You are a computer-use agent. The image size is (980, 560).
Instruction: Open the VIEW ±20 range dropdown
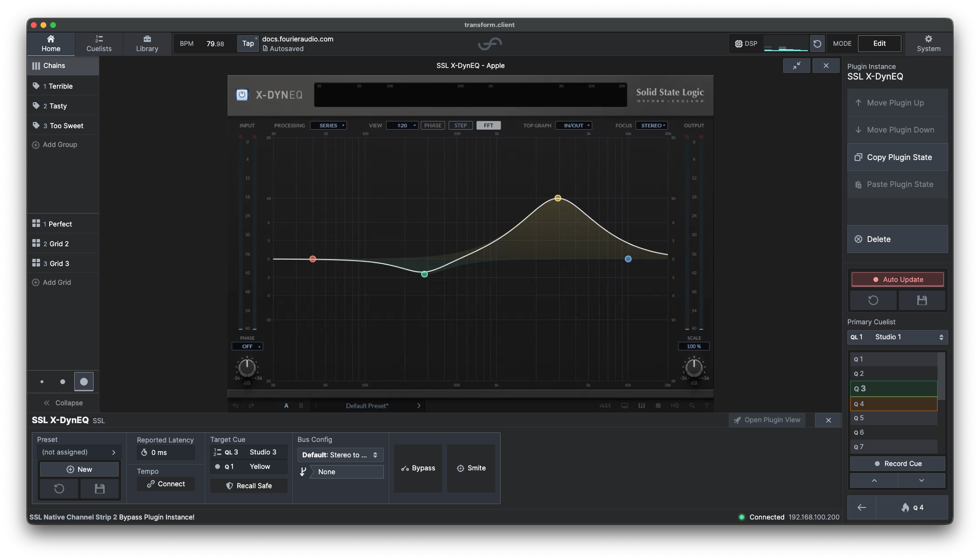[x=402, y=125]
